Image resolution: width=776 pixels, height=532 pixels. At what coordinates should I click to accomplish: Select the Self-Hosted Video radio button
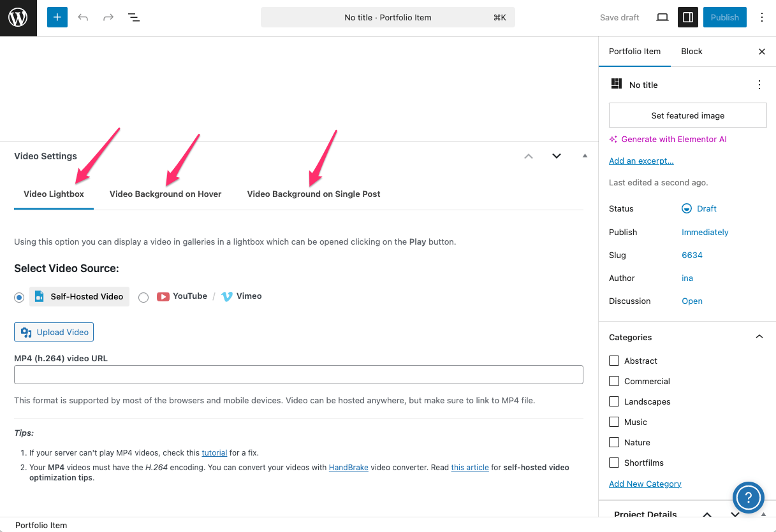(19, 297)
